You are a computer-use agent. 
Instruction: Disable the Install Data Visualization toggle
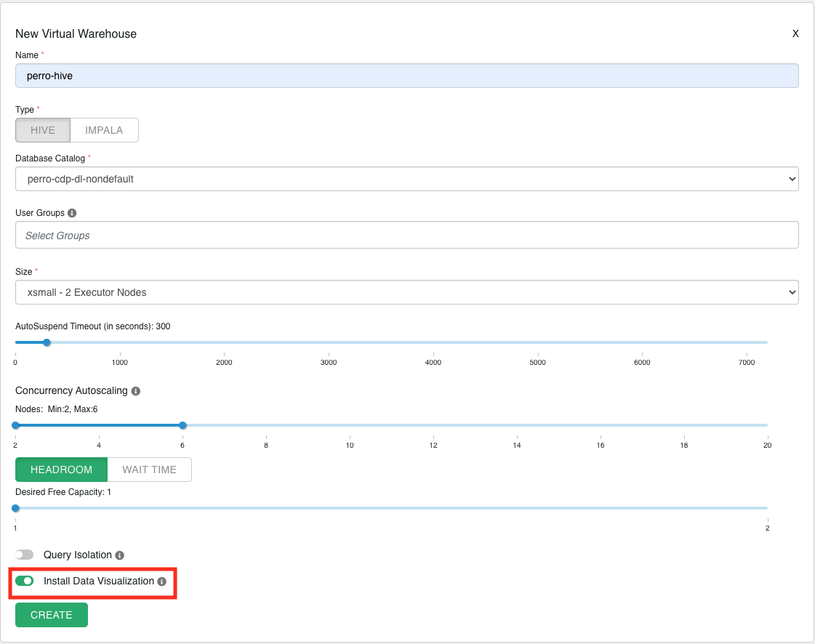pyautogui.click(x=25, y=581)
